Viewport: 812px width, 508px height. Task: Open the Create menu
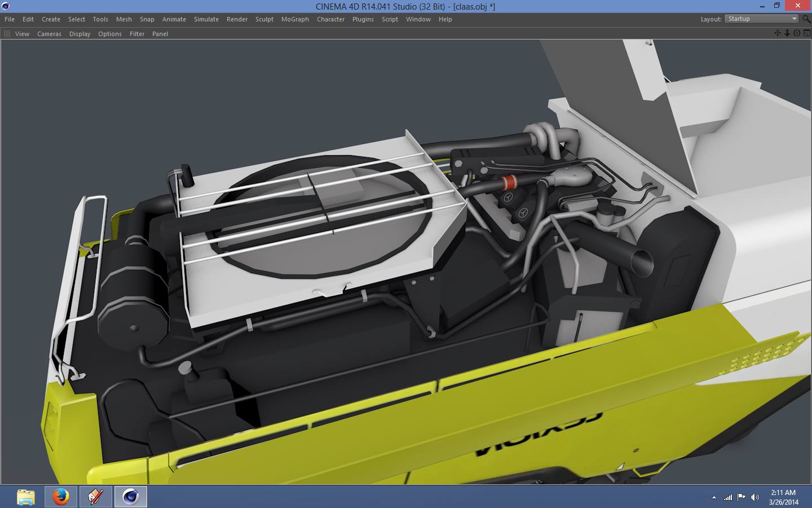pyautogui.click(x=51, y=19)
